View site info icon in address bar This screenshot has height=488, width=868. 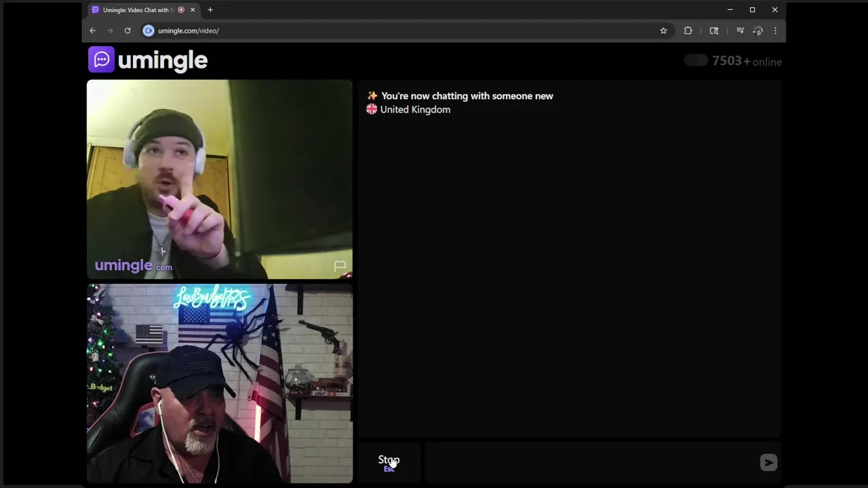click(149, 30)
